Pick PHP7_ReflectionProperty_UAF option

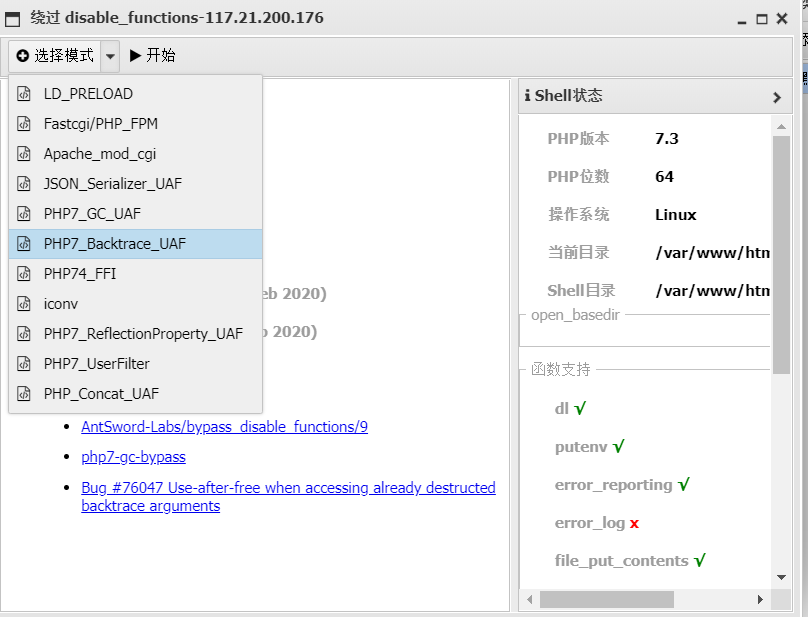coord(143,334)
